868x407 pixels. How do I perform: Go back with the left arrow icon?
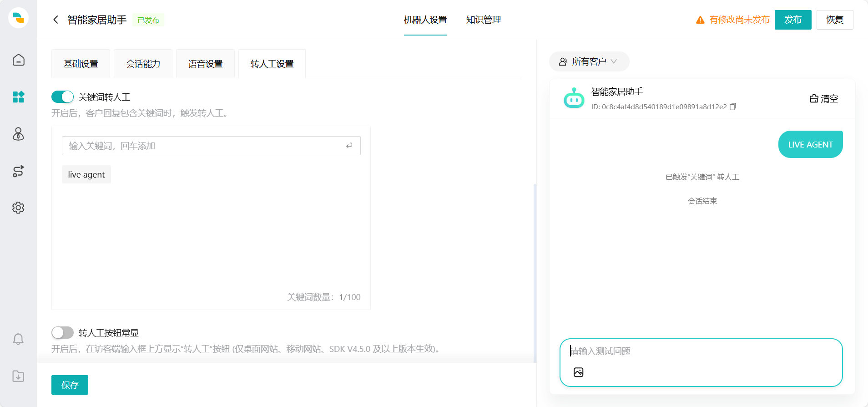point(56,20)
